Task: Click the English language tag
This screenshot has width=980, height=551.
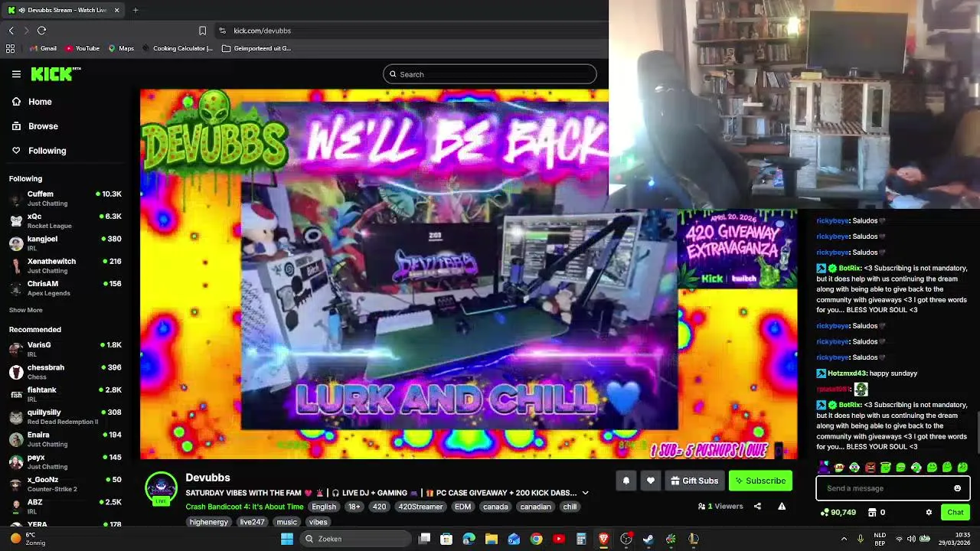Action: pyautogui.click(x=324, y=507)
